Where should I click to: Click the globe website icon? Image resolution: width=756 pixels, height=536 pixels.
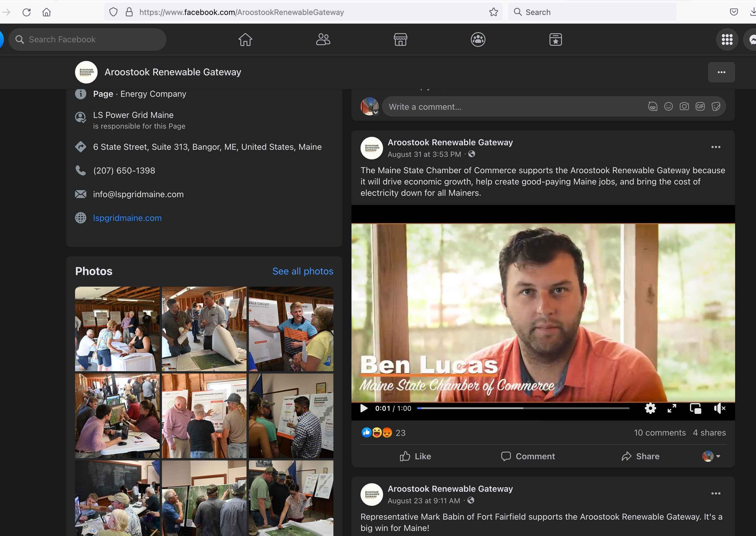click(80, 218)
